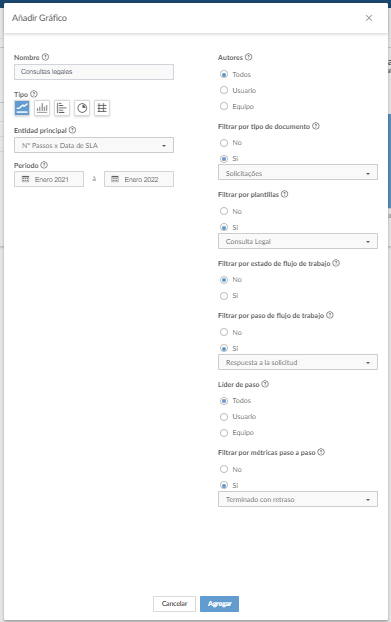Click the help icon next to Periodo

pos(44,165)
